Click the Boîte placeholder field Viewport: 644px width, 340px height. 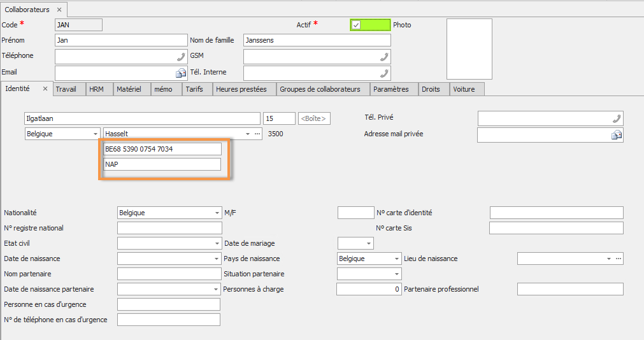[x=314, y=118]
